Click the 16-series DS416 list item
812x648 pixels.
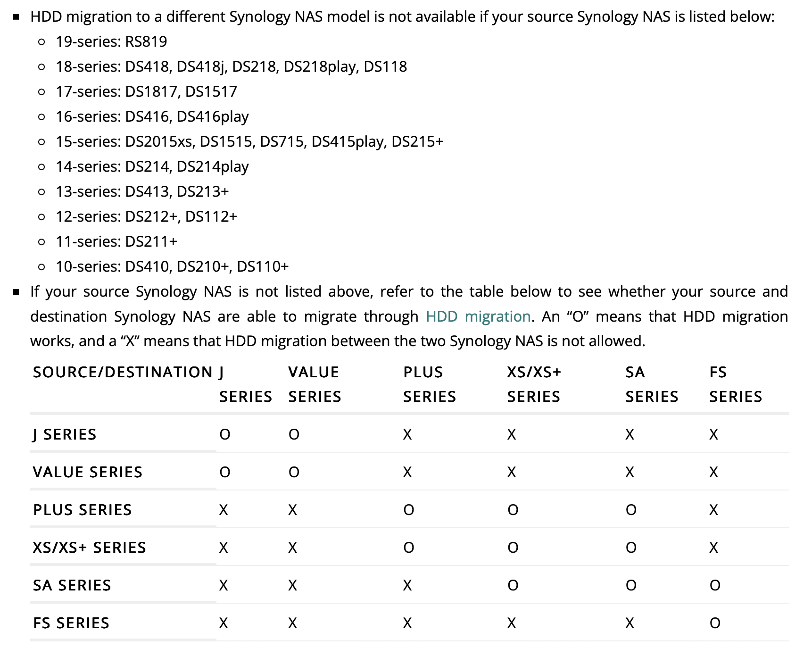point(152,116)
